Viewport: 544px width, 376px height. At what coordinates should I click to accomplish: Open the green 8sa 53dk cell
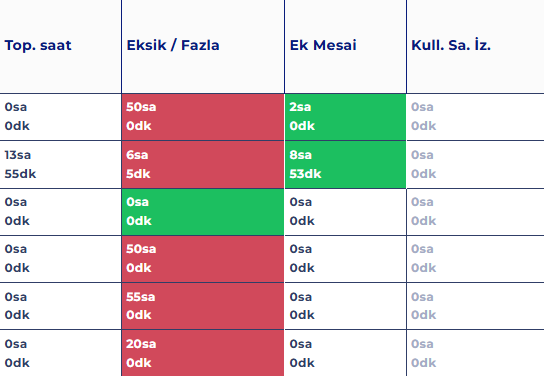345,164
